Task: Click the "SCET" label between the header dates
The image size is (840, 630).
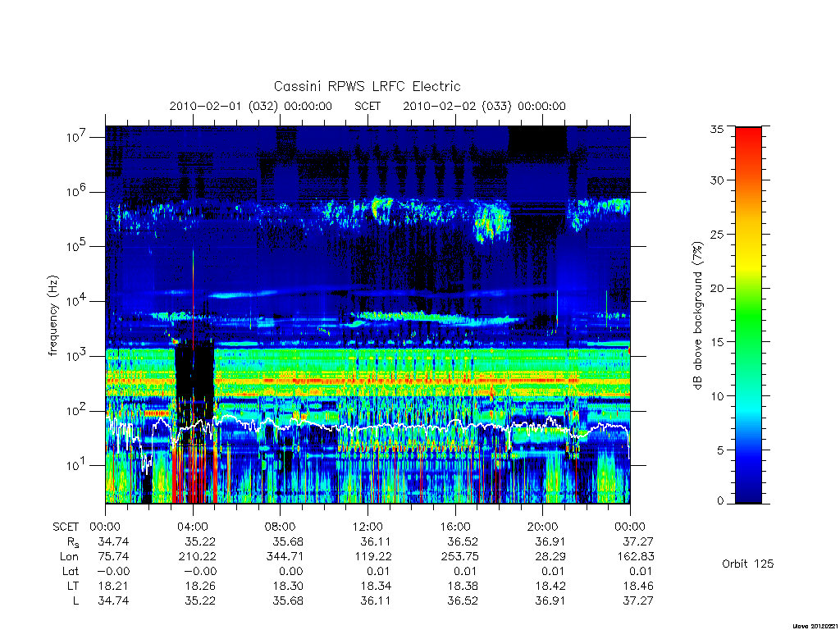Action: (367, 106)
